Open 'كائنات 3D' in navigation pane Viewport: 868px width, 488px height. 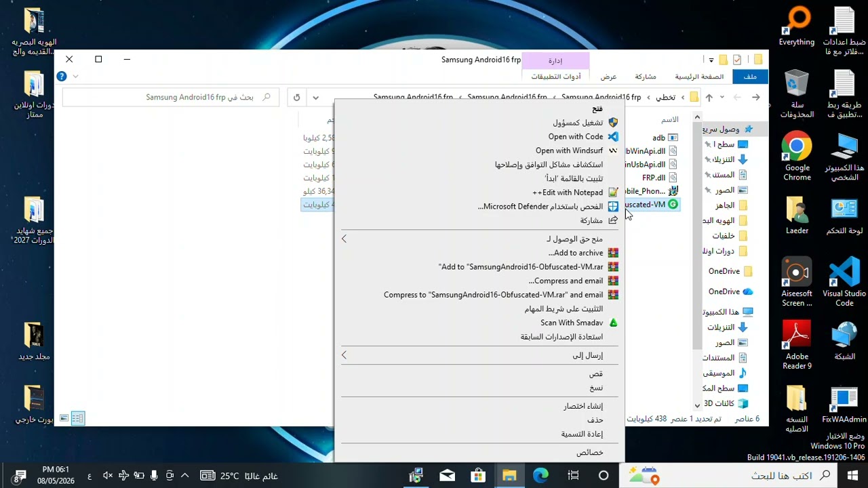[x=726, y=403]
